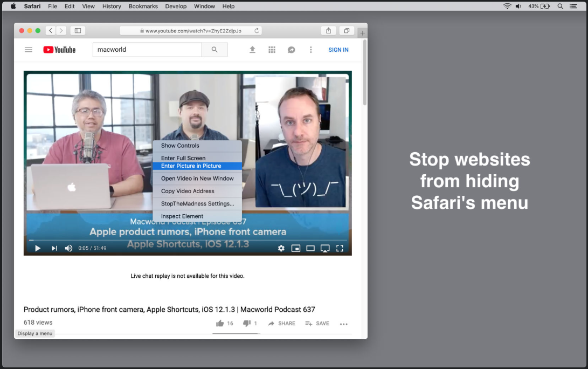Add a new Safari tab
Viewport: 588px width, 369px height.
[362, 33]
